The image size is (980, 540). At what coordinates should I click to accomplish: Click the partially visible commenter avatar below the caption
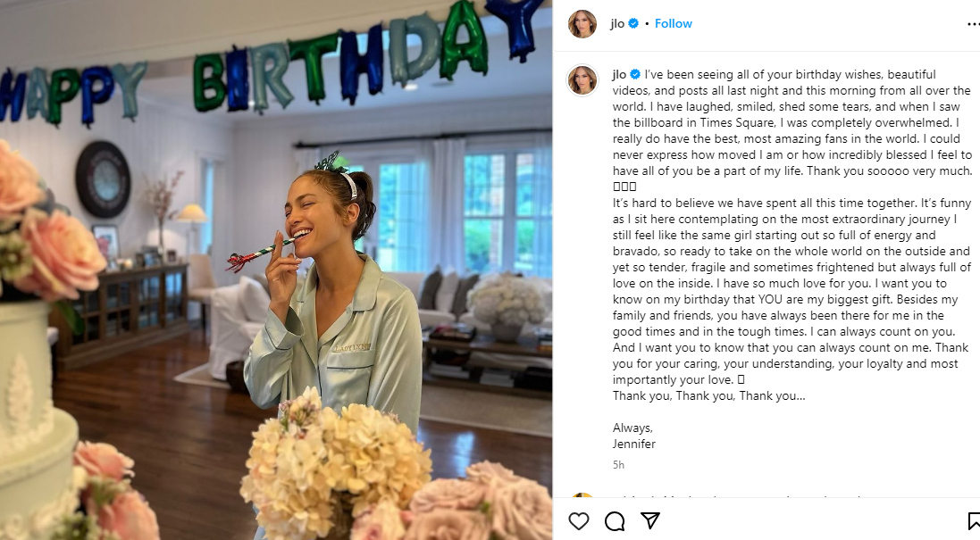[582, 500]
